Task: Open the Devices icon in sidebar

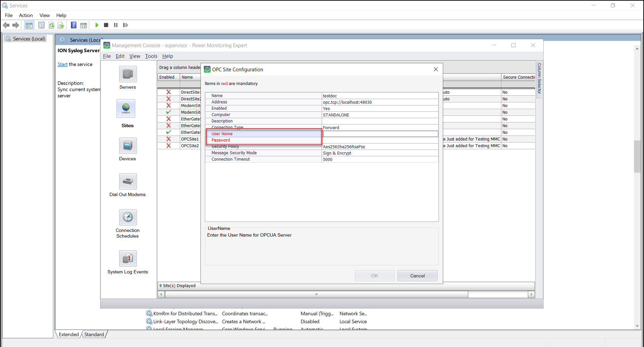Action: 128,146
